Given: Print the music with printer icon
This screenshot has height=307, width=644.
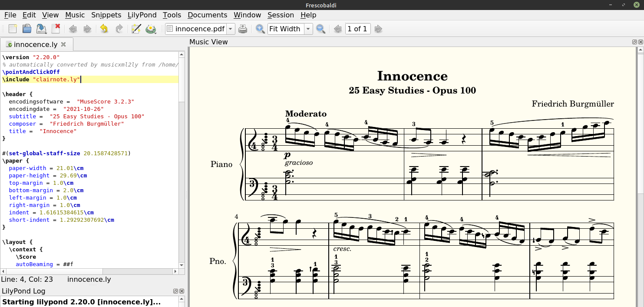Looking at the screenshot, I should click(x=243, y=29).
